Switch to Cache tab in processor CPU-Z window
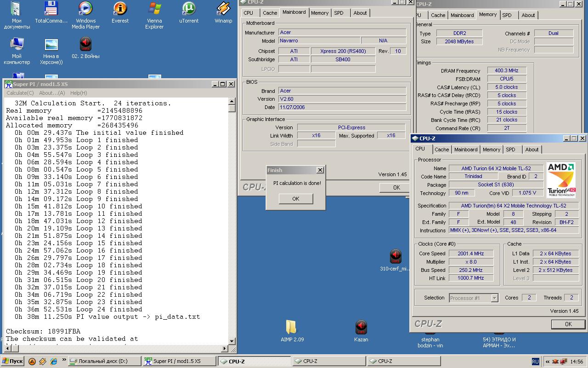The width and height of the screenshot is (588, 368). pos(441,149)
